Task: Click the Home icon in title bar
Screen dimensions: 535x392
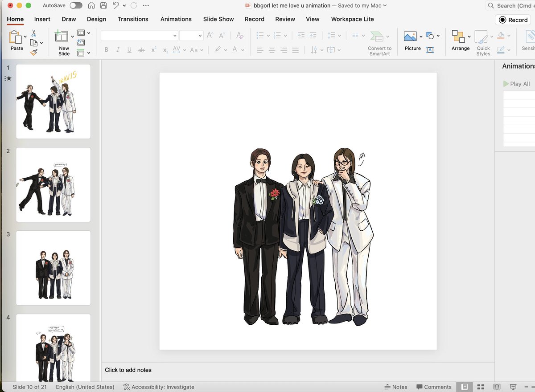Action: (91, 6)
